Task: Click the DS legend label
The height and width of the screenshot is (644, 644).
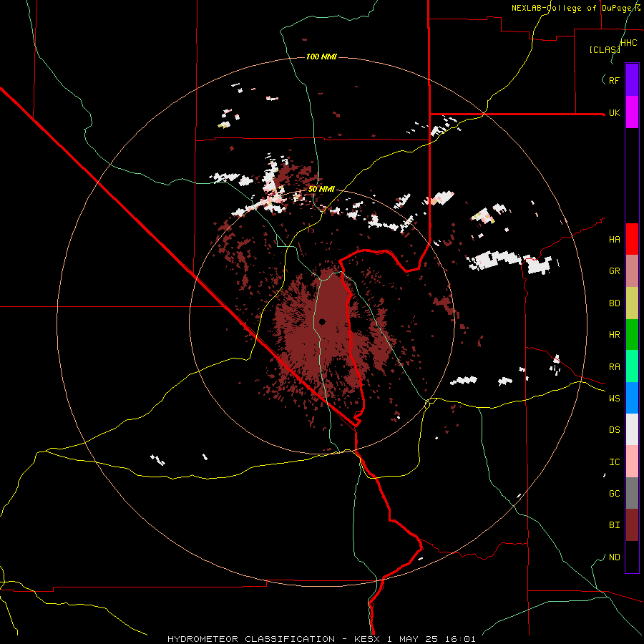Action: [x=614, y=430]
